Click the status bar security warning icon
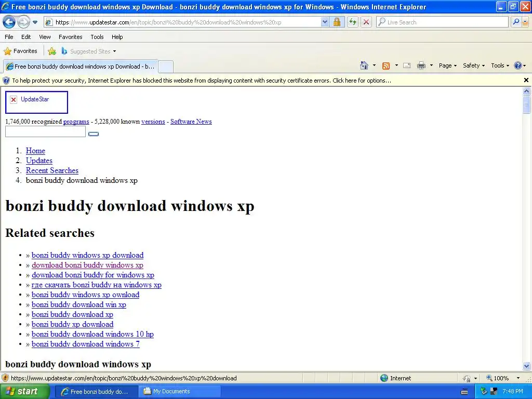The width and height of the screenshot is (532, 399). point(5,378)
